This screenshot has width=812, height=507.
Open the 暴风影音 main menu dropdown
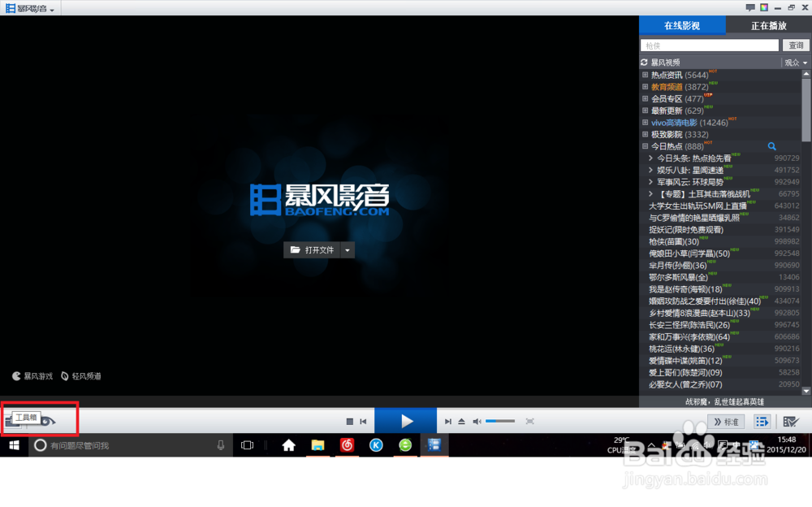tap(30, 8)
